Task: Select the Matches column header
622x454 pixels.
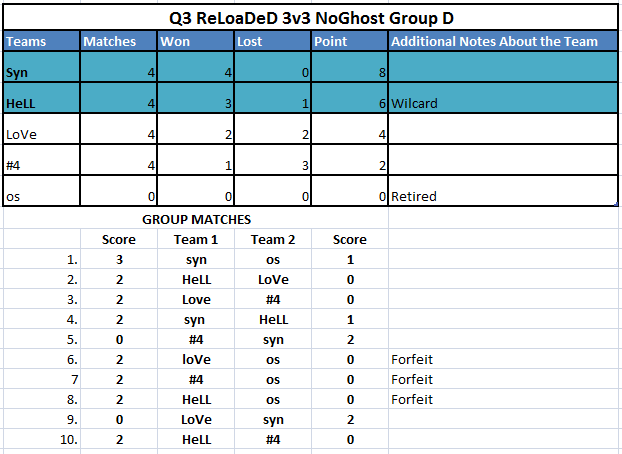Action: 118,42
